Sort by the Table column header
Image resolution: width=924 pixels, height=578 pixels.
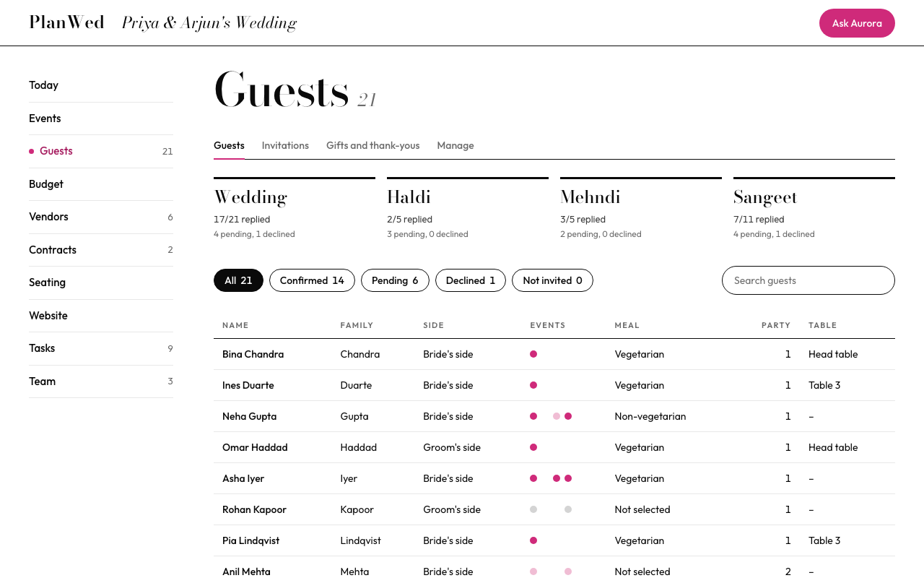(x=822, y=325)
